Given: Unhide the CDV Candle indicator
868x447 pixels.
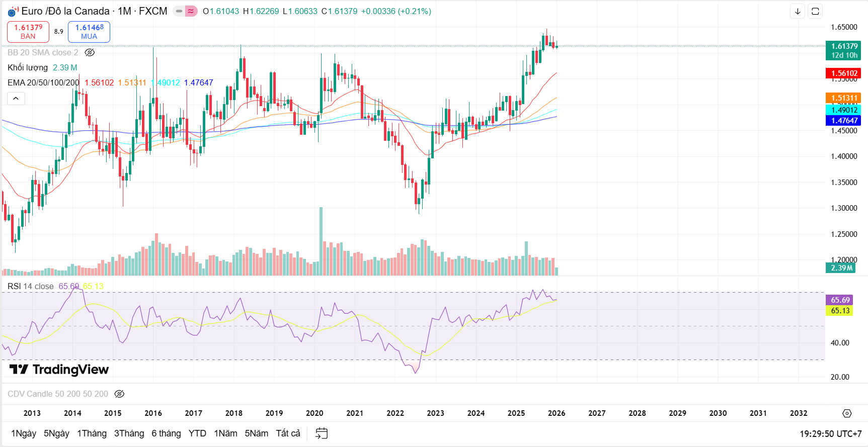Looking at the screenshot, I should pos(119,394).
